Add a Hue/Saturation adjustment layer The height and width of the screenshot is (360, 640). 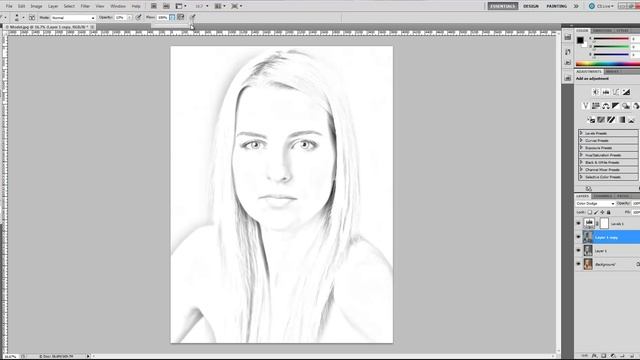[596, 106]
